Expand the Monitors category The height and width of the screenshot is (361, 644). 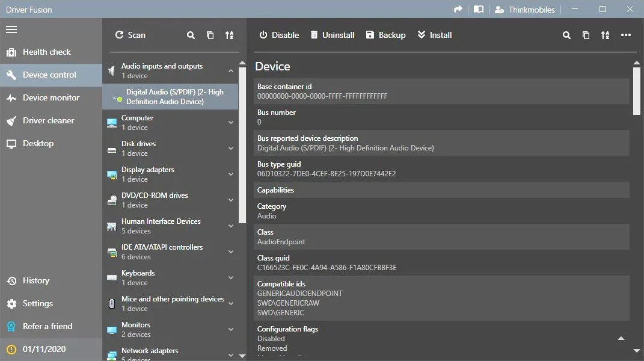tap(231, 330)
